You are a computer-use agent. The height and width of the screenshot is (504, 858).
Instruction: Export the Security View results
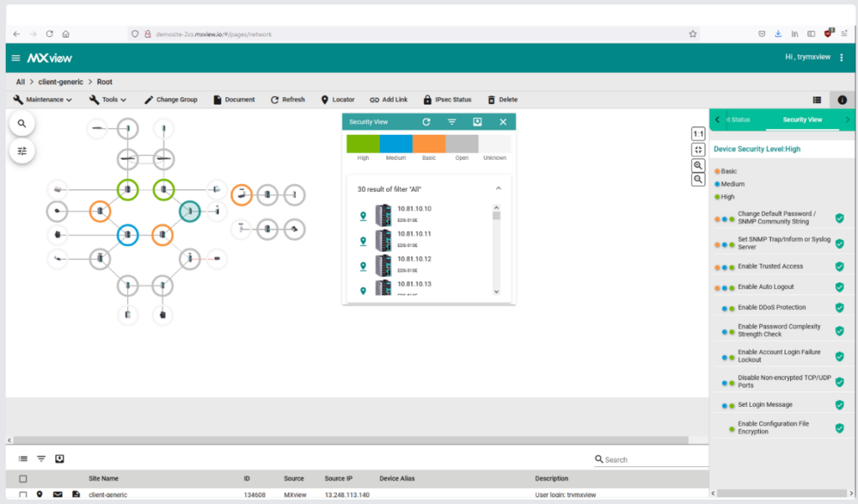(477, 122)
